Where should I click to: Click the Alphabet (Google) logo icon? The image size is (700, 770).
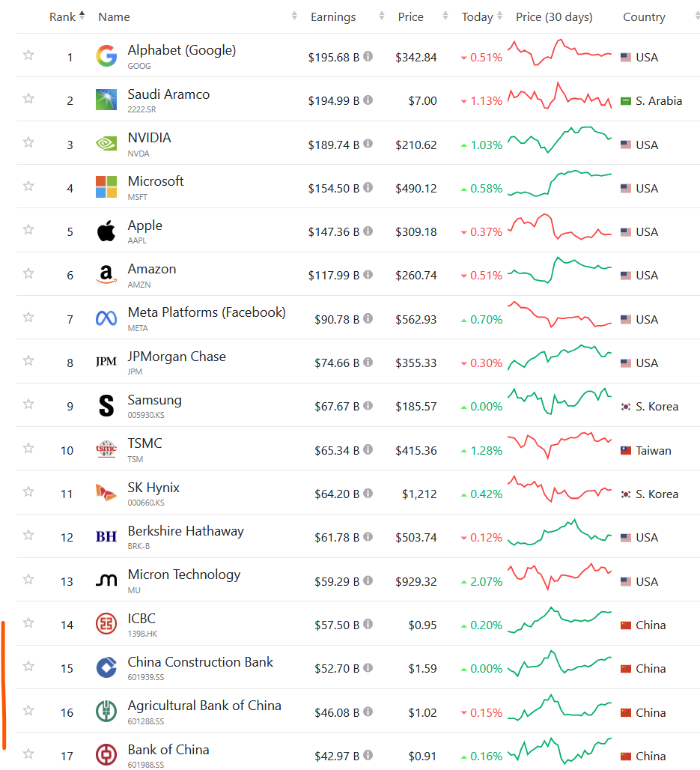click(x=106, y=55)
